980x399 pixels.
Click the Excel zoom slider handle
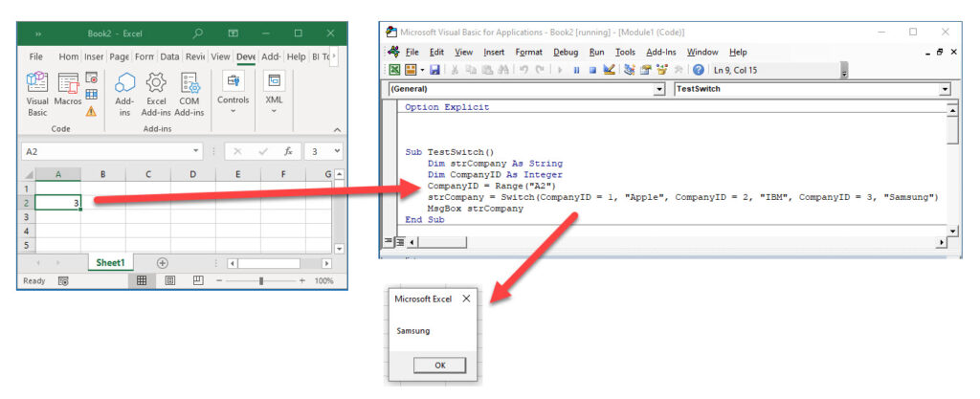tap(261, 281)
